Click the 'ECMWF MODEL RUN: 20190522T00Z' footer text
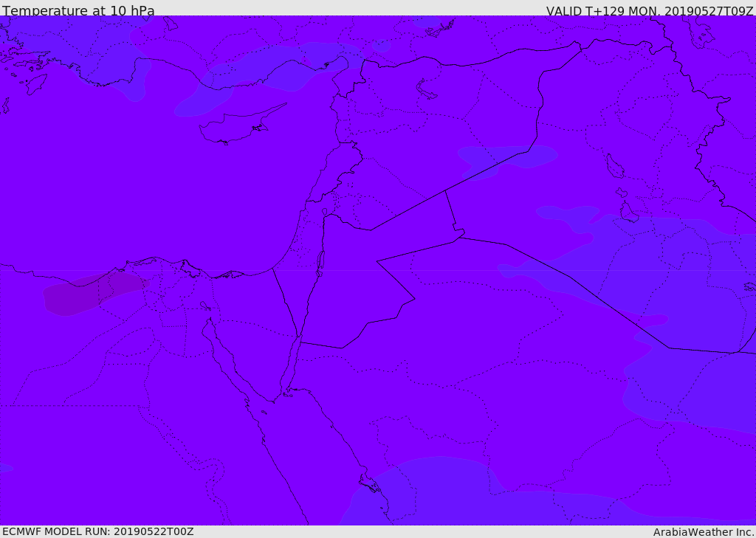Image resolution: width=756 pixels, height=538 pixels. pyautogui.click(x=98, y=531)
